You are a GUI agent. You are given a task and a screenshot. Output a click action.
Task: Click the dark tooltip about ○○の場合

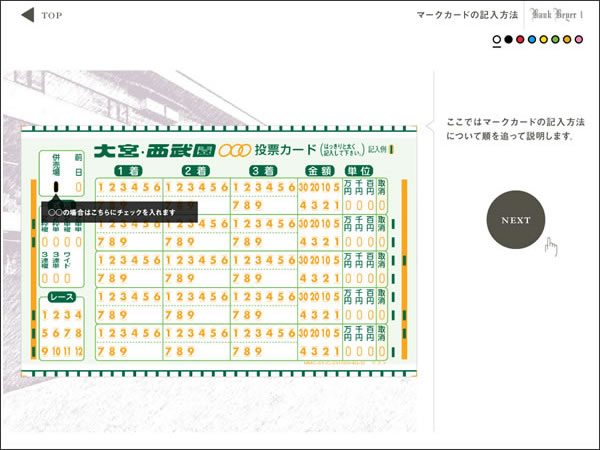click(x=119, y=212)
